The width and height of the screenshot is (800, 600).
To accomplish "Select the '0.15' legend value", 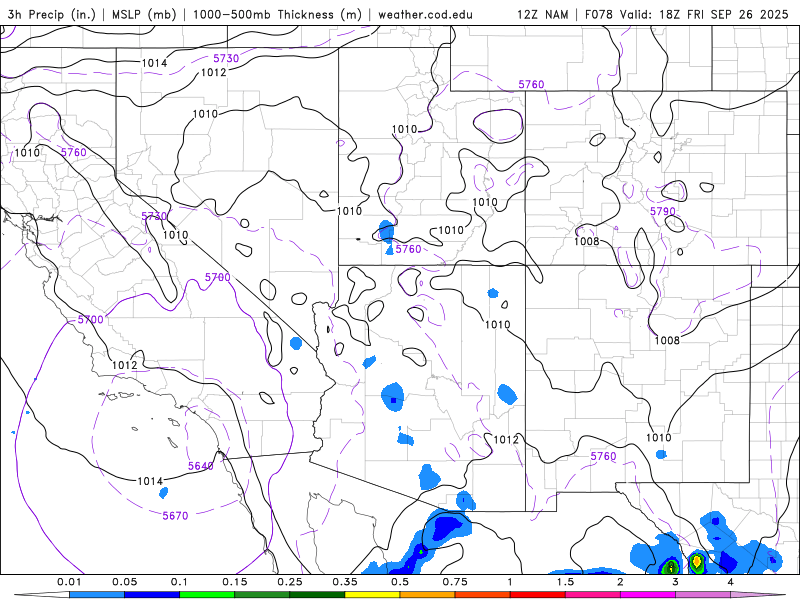I will tap(235, 582).
